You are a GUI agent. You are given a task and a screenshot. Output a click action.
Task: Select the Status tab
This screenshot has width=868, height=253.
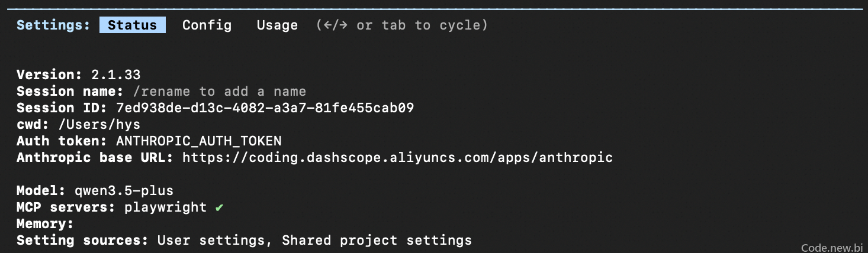[133, 25]
